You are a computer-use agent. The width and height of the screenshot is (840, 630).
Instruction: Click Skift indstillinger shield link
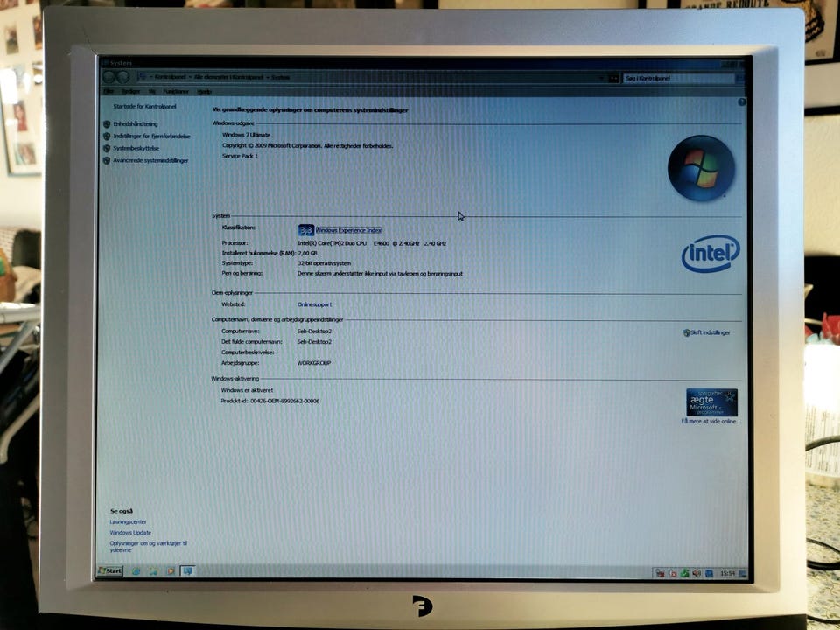click(x=707, y=332)
